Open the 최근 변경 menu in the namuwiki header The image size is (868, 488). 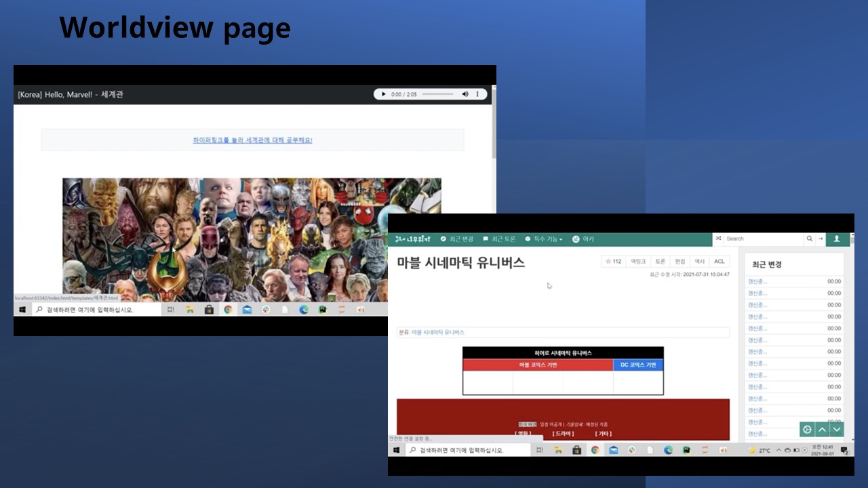click(x=457, y=239)
